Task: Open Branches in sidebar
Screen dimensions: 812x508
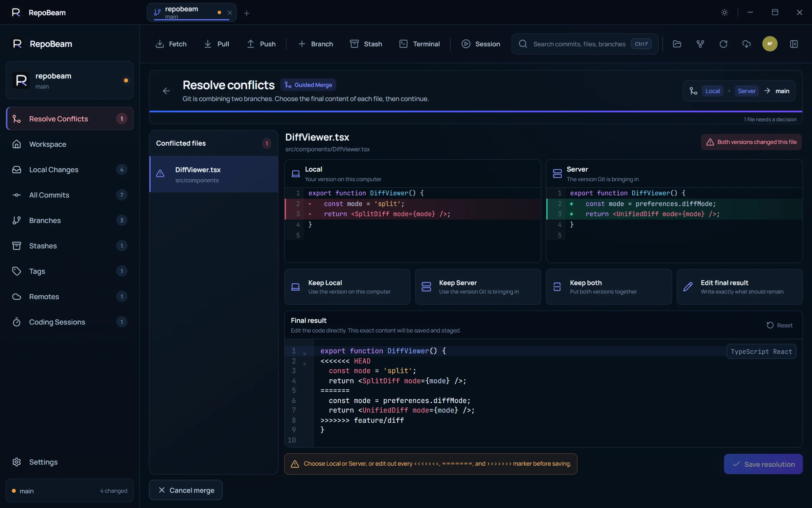Action: pos(70,220)
